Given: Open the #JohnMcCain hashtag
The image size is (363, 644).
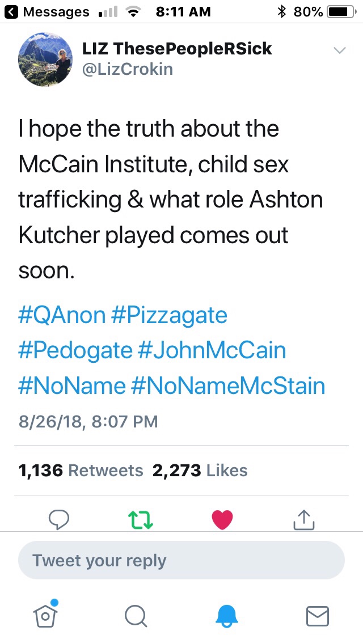Looking at the screenshot, I should coord(212,350).
